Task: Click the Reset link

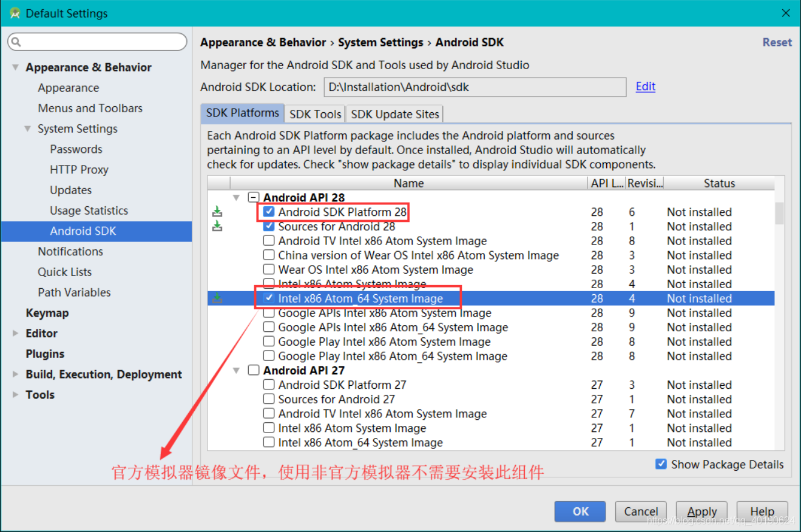Action: pos(777,42)
